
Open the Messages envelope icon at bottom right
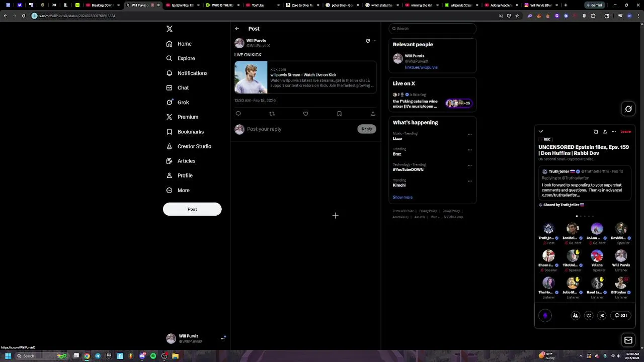coord(628,341)
